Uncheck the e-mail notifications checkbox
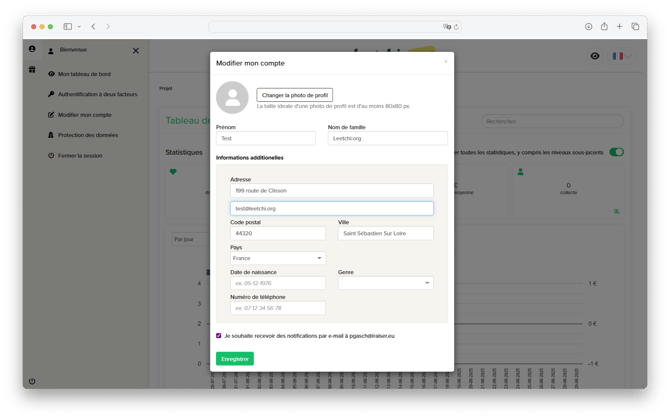Screen dimensions: 670x420 pyautogui.click(x=219, y=336)
